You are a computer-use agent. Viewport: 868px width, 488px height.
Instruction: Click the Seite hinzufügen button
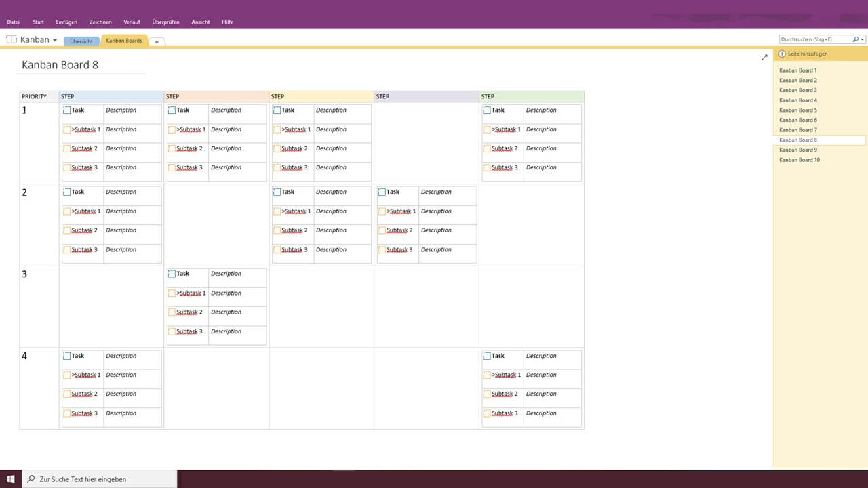pos(806,54)
